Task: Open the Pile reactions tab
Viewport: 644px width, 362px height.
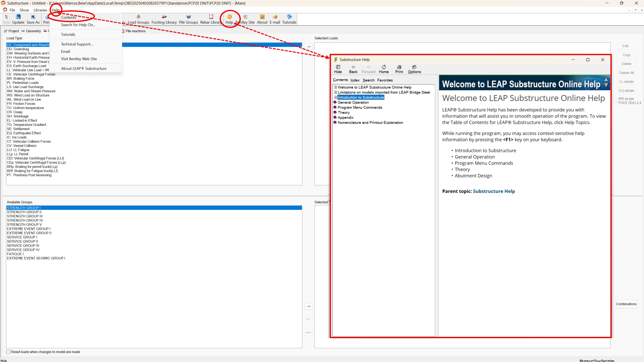Action: click(133, 31)
